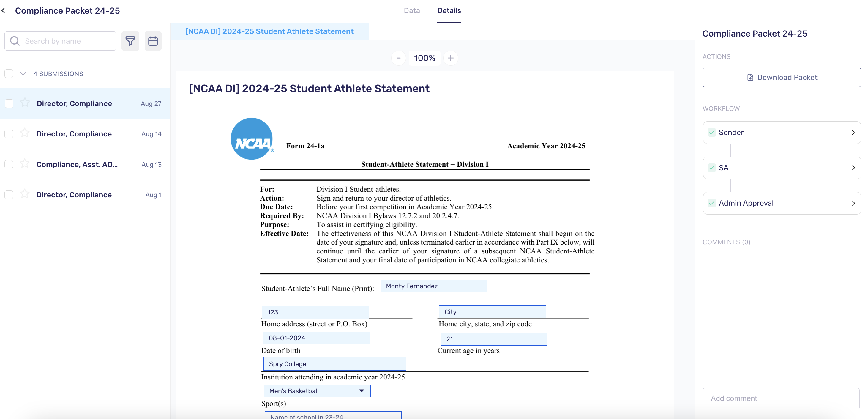
Task: Click the 100% zoom level value
Action: click(424, 58)
